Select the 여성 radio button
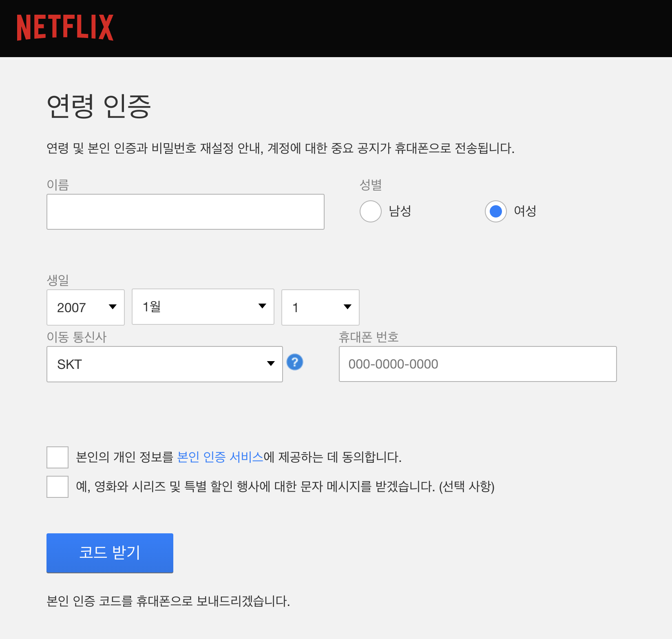 tap(495, 211)
